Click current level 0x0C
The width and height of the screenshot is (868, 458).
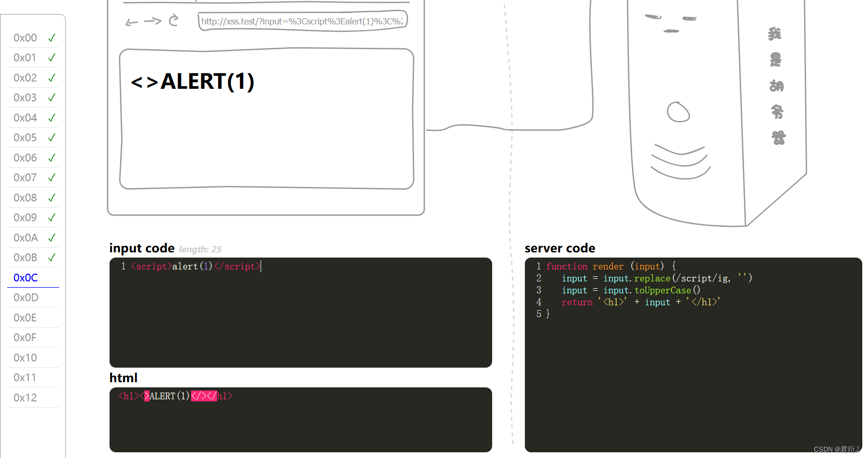tap(26, 278)
